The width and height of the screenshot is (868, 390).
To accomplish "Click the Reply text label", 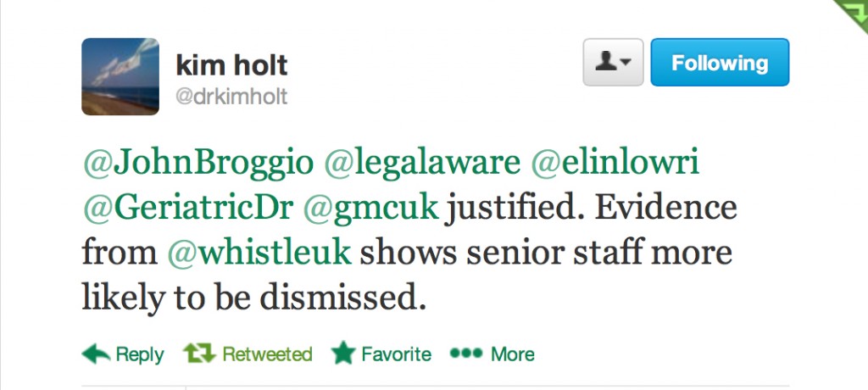I will tap(139, 354).
